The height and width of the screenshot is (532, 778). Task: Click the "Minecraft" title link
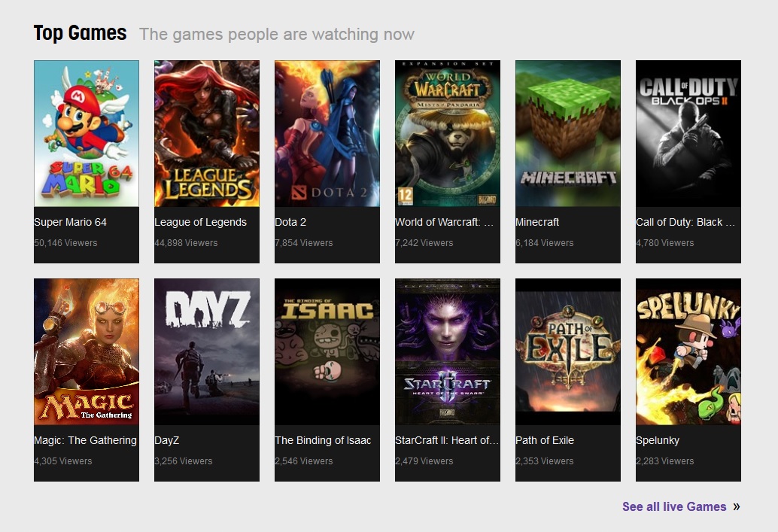coord(537,222)
